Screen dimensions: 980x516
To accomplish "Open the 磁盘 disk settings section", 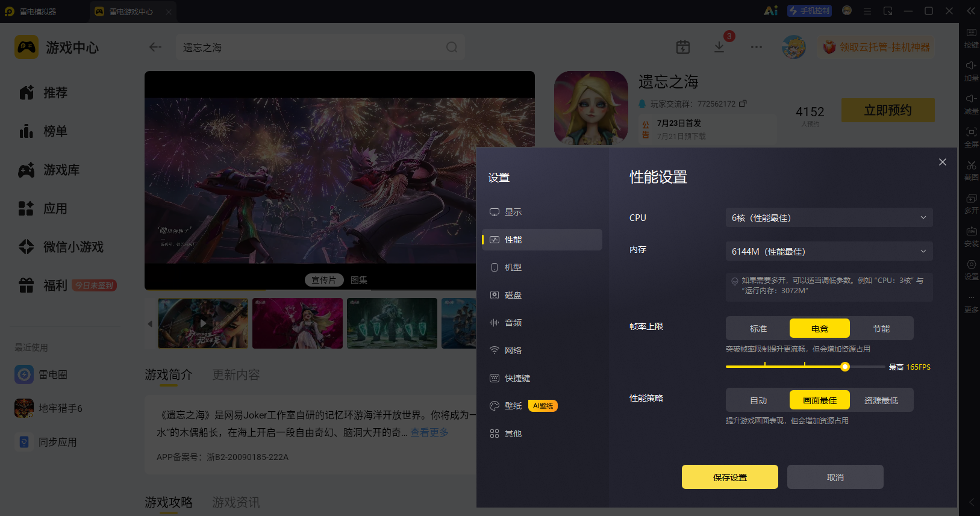I will tap(541, 295).
